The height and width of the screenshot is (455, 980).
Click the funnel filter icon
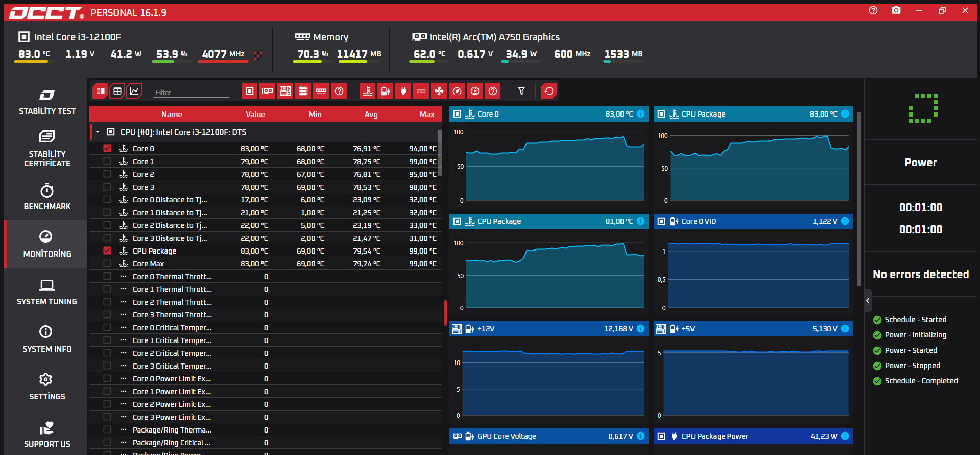click(x=521, y=91)
